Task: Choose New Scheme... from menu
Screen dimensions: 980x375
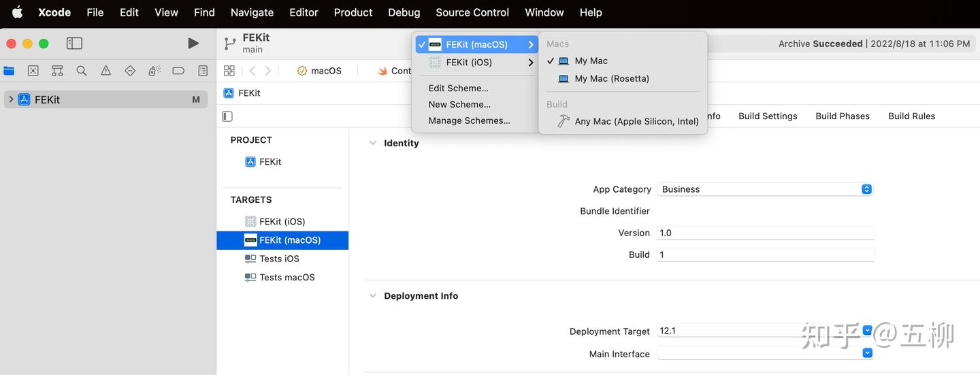Action: [459, 105]
